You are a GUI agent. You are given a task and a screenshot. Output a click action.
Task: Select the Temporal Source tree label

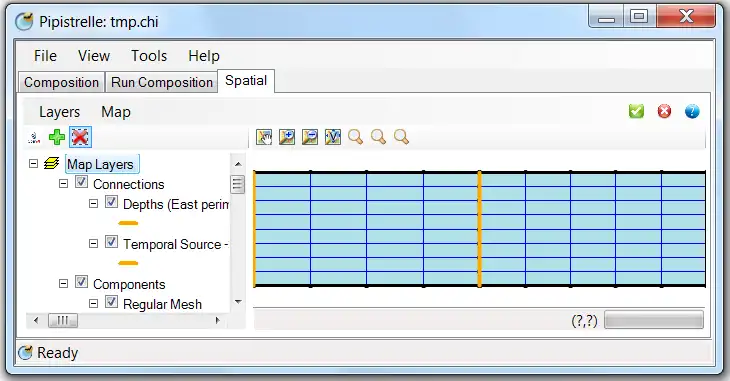[x=176, y=245]
